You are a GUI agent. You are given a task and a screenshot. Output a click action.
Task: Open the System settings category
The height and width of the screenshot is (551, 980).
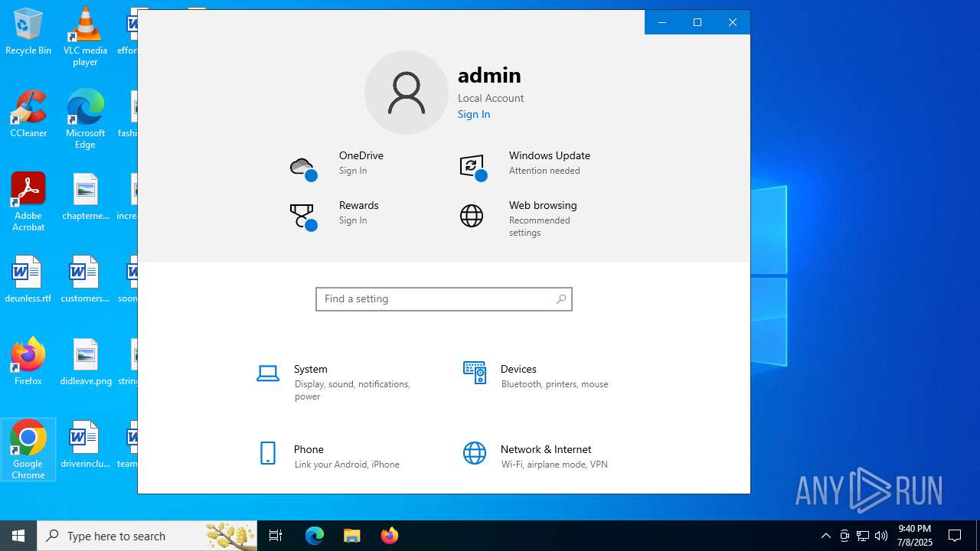click(x=310, y=370)
